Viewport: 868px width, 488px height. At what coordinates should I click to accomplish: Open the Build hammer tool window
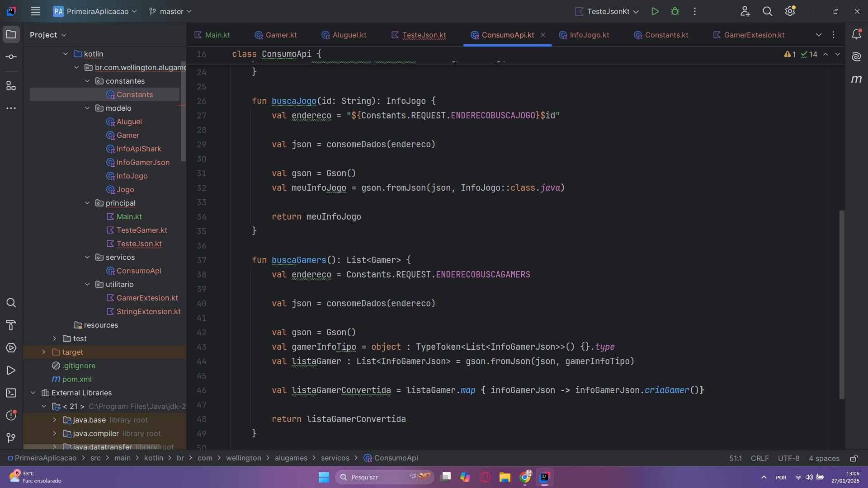point(11,325)
